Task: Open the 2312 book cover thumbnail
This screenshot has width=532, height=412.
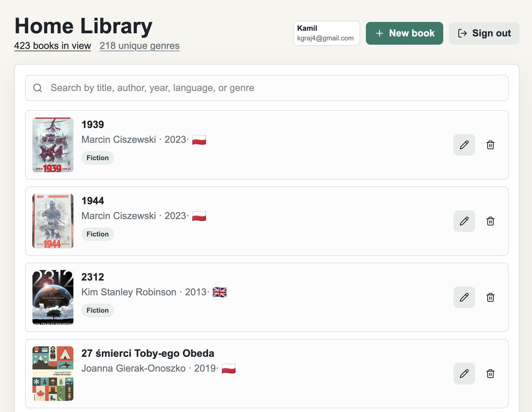Action: (x=53, y=297)
